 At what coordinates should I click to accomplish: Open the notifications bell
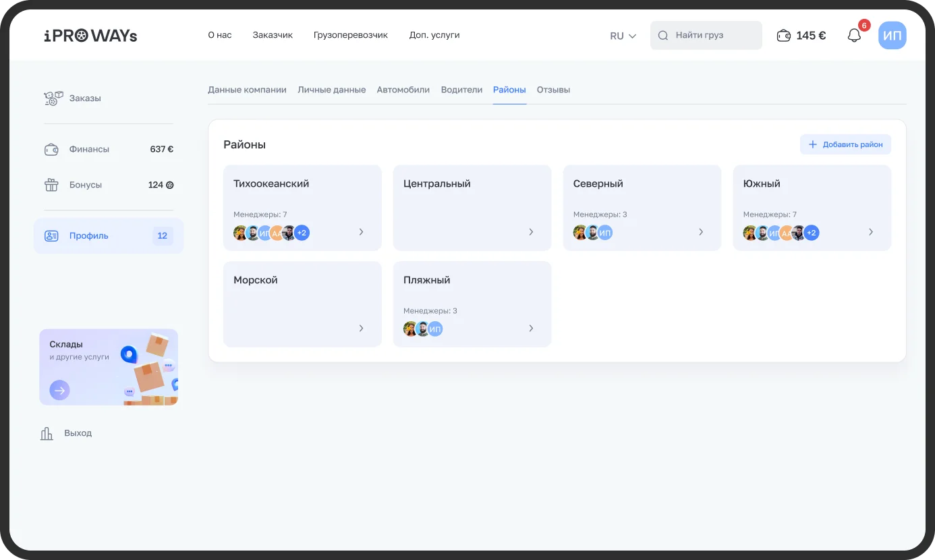click(854, 36)
